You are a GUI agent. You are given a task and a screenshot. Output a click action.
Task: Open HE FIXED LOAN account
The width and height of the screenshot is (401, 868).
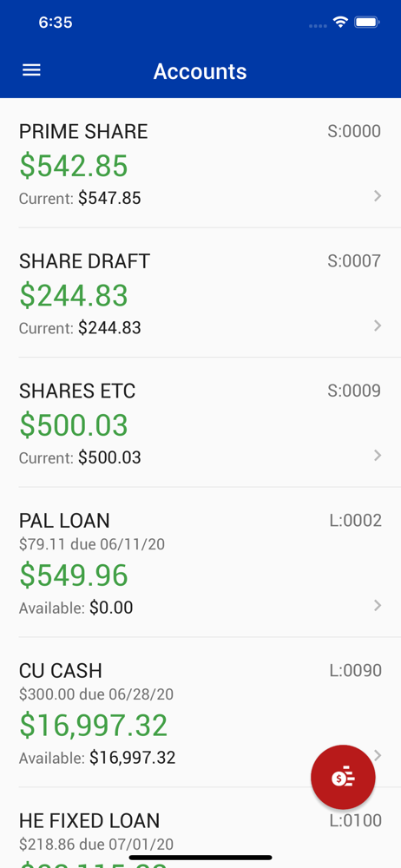click(200, 827)
